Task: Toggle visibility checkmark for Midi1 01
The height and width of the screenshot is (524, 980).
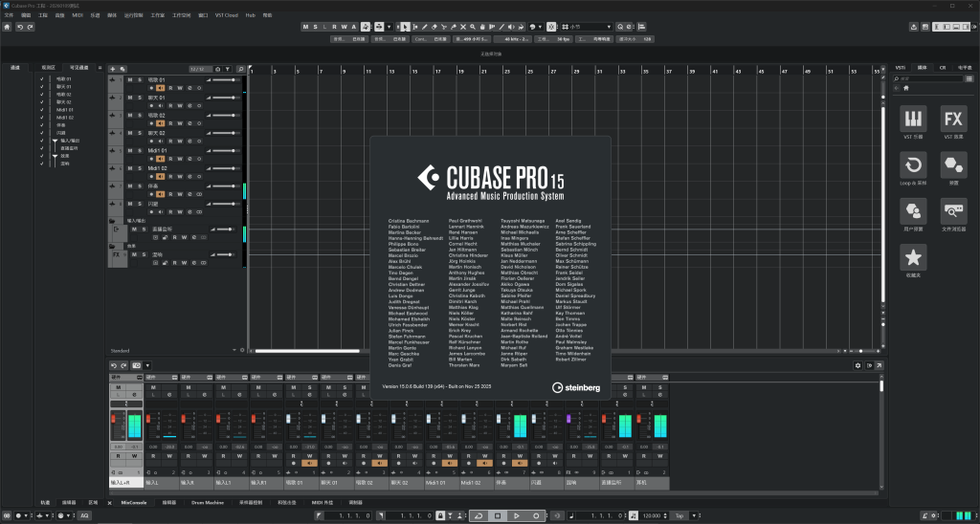Action: pos(42,110)
